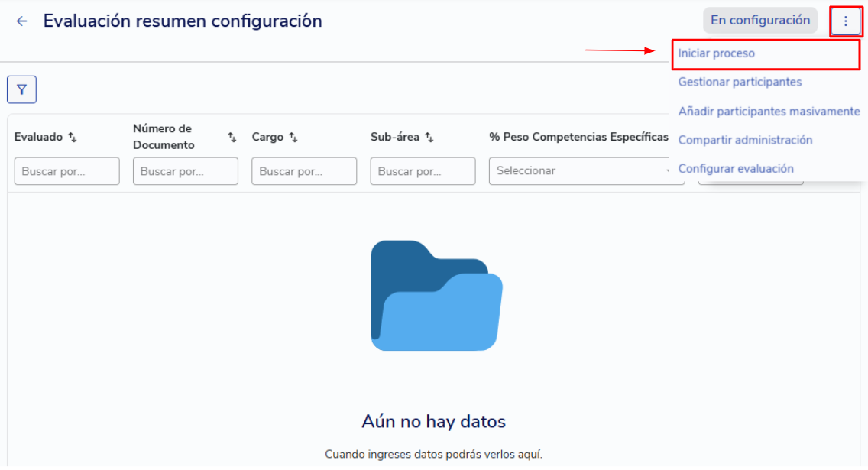Screen dimensions: 868x470
Task: Select Añadir participantes masivamente
Action: pos(769,112)
